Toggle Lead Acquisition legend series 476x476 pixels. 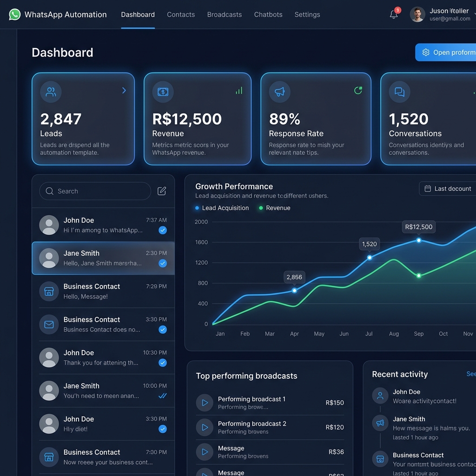222,208
